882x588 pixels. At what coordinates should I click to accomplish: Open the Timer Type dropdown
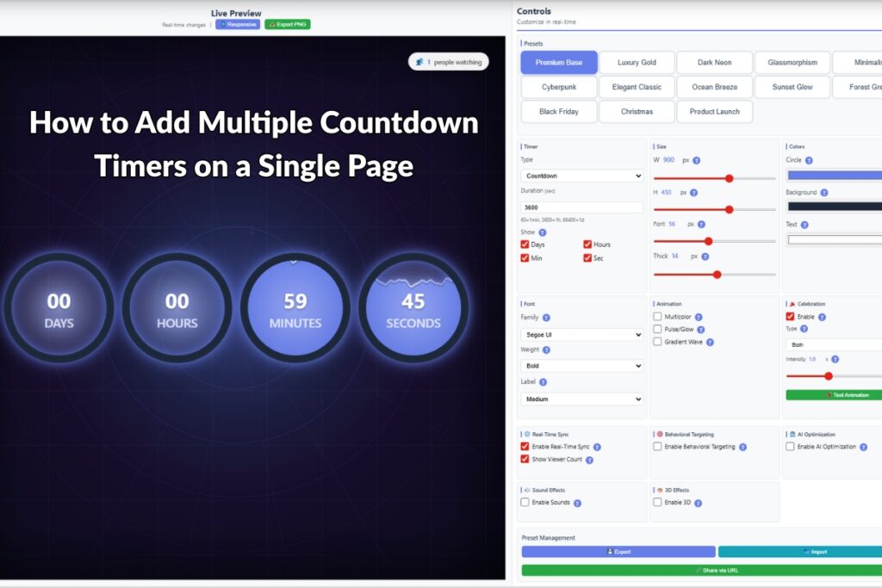[x=581, y=176]
